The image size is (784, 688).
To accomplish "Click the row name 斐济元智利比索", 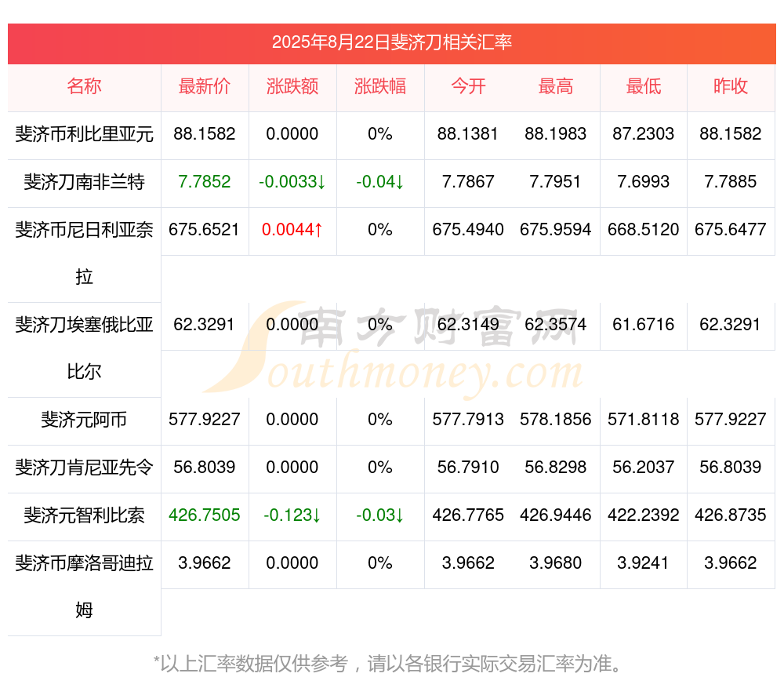I will (84, 515).
